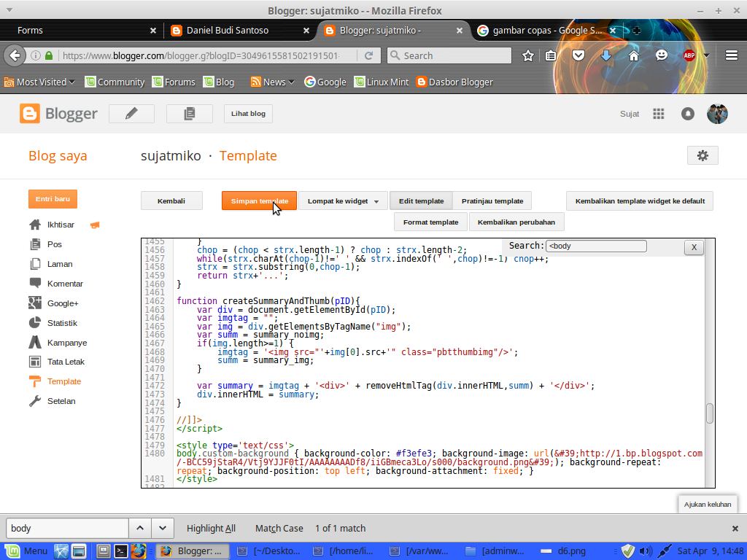Switch to gambar copas Google tab
This screenshot has height=560, width=747.
pyautogui.click(x=547, y=31)
